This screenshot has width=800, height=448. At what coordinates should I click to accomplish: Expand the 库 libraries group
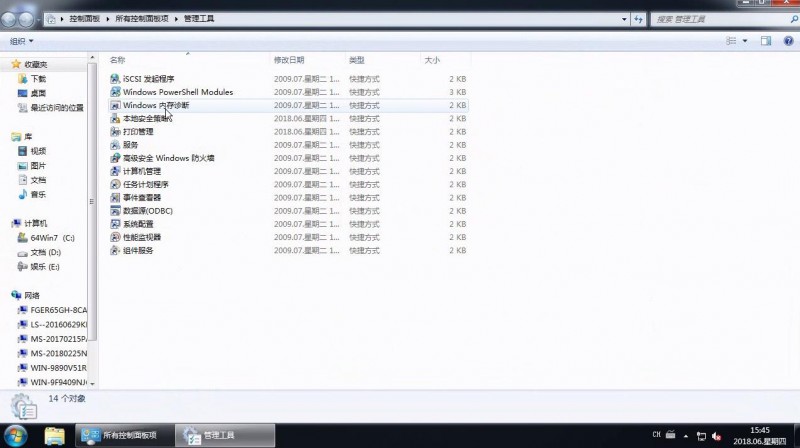(21, 137)
